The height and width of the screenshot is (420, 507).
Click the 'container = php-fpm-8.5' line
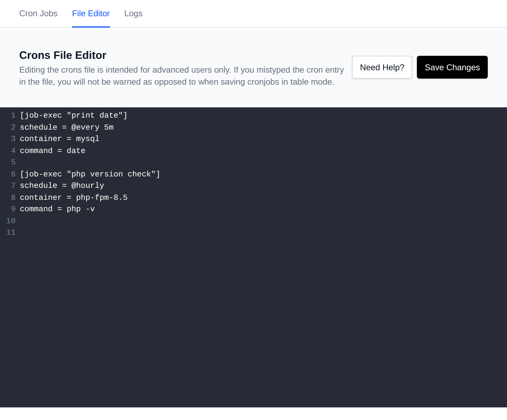(74, 197)
